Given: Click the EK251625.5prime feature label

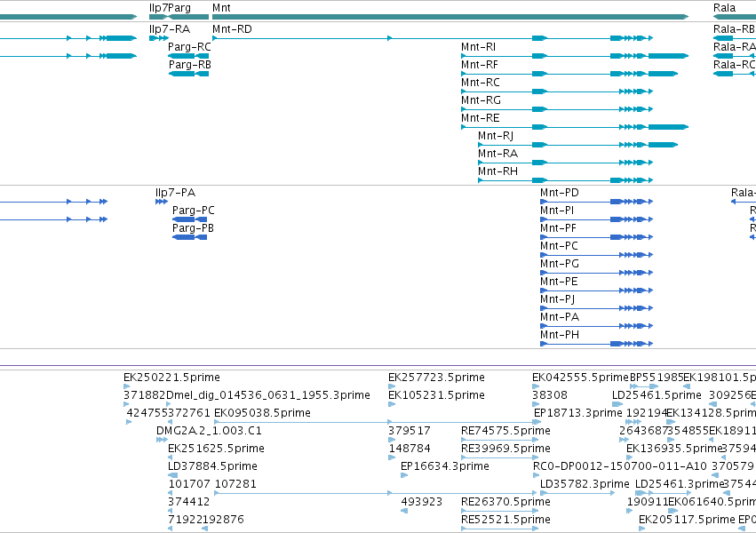Looking at the screenshot, I should point(216,449).
